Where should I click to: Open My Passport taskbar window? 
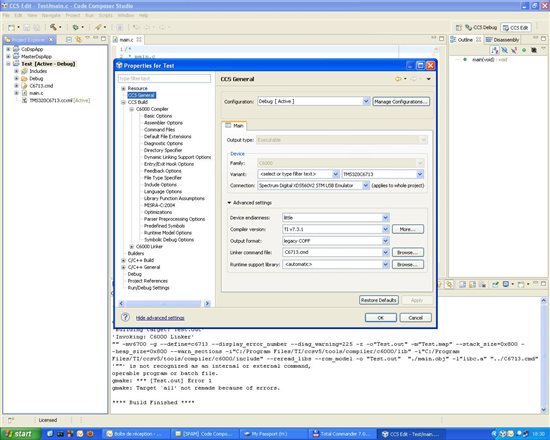(273, 434)
